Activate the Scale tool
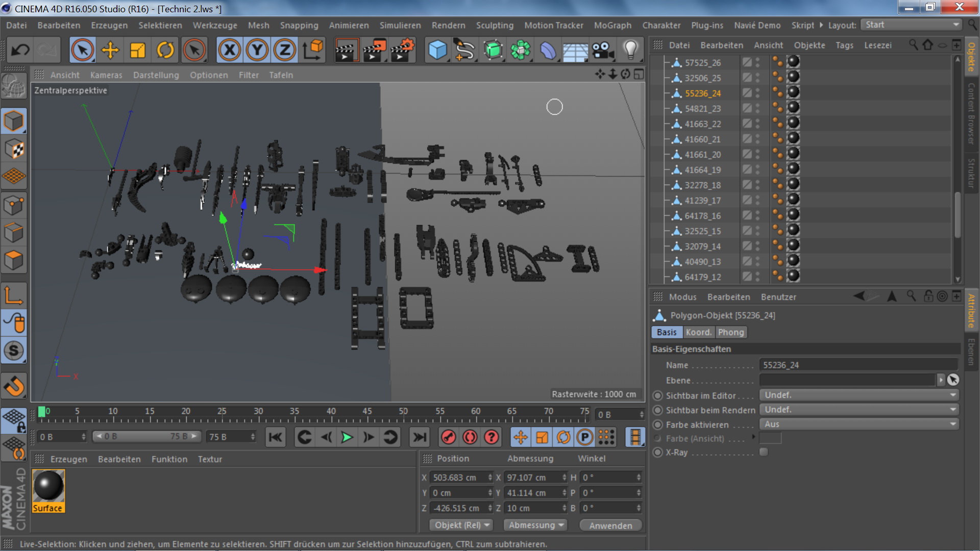 tap(137, 50)
